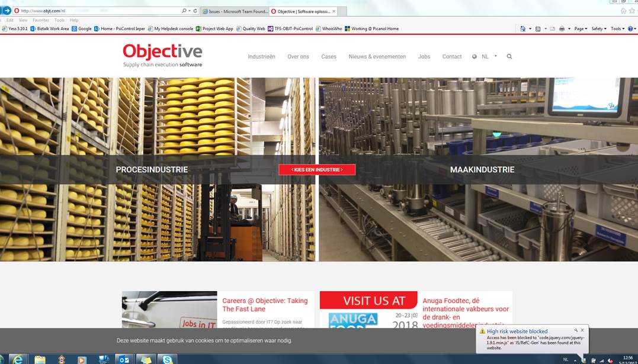638x364 pixels.
Task: Open the Safety dropdown menu
Action: [599, 29]
